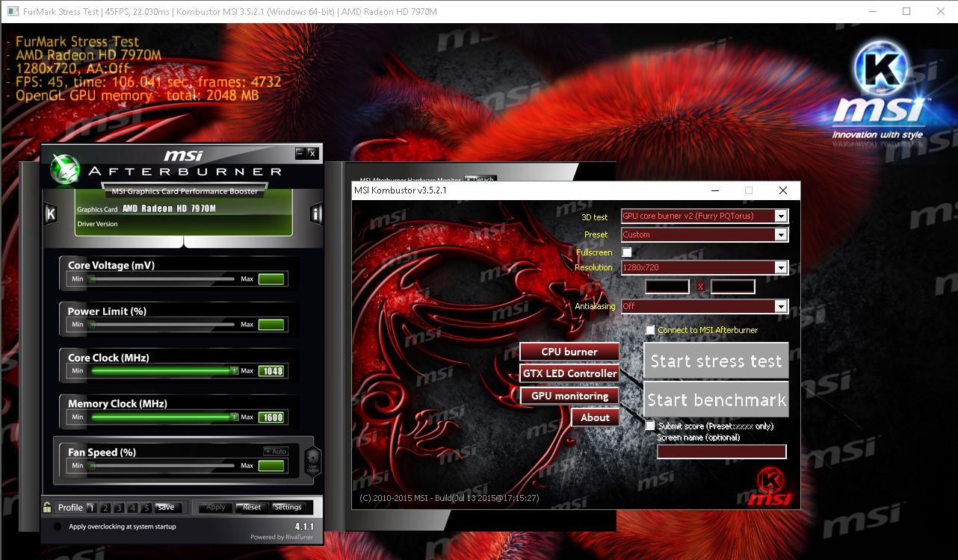Click the green Afterburner jet logo
The height and width of the screenshot is (560, 958).
(x=65, y=168)
